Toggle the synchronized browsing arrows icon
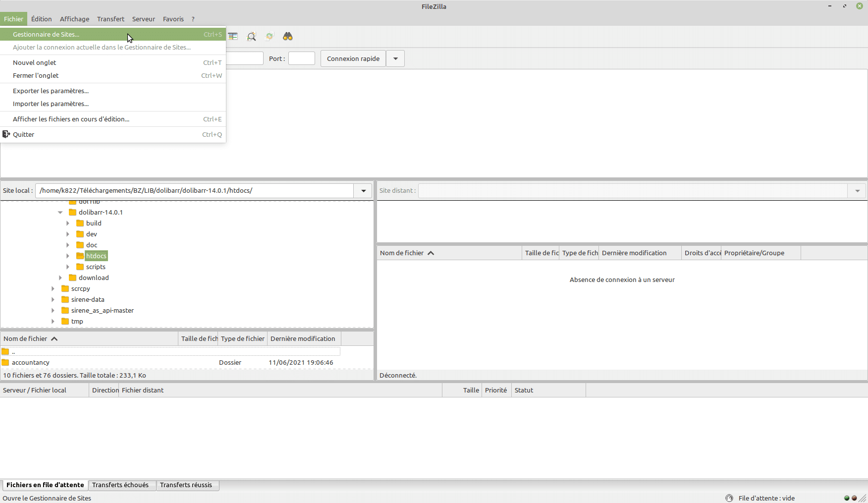 tap(270, 36)
